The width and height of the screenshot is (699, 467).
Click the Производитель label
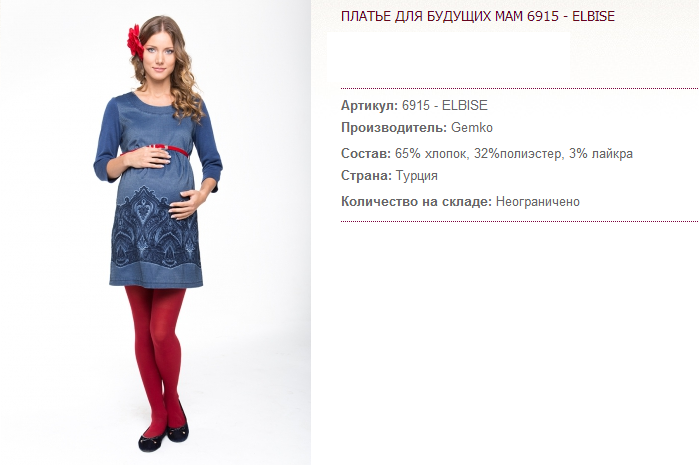pos(394,128)
